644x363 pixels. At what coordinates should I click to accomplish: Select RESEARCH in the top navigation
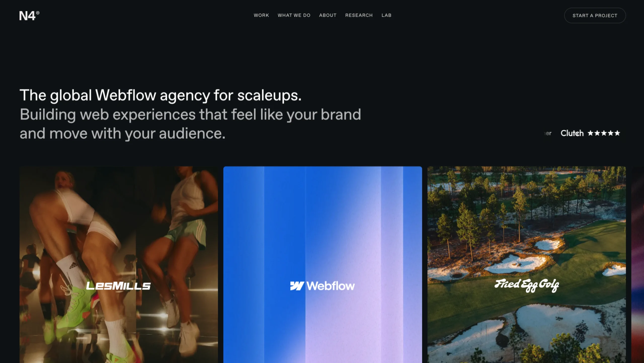click(x=359, y=15)
